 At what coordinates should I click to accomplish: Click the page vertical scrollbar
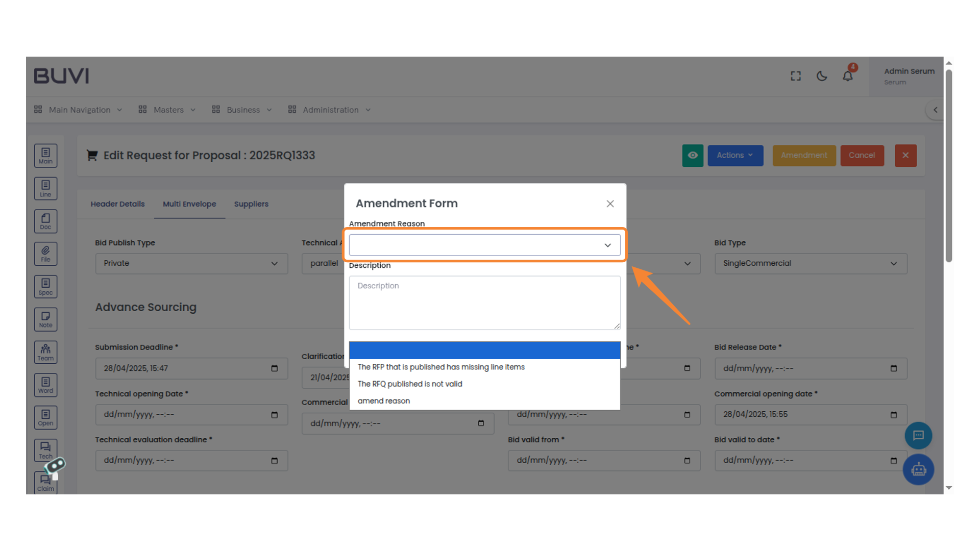click(948, 166)
